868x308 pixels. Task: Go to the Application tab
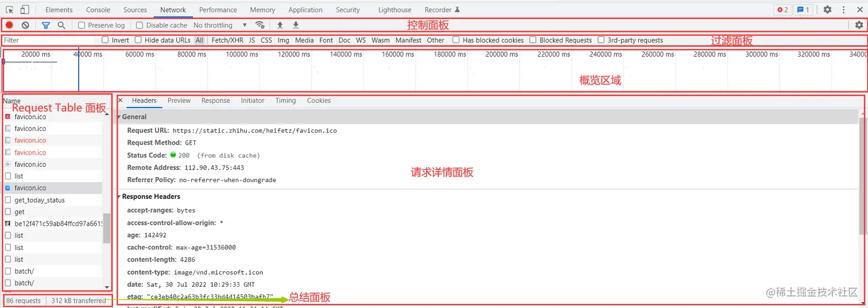click(x=305, y=10)
